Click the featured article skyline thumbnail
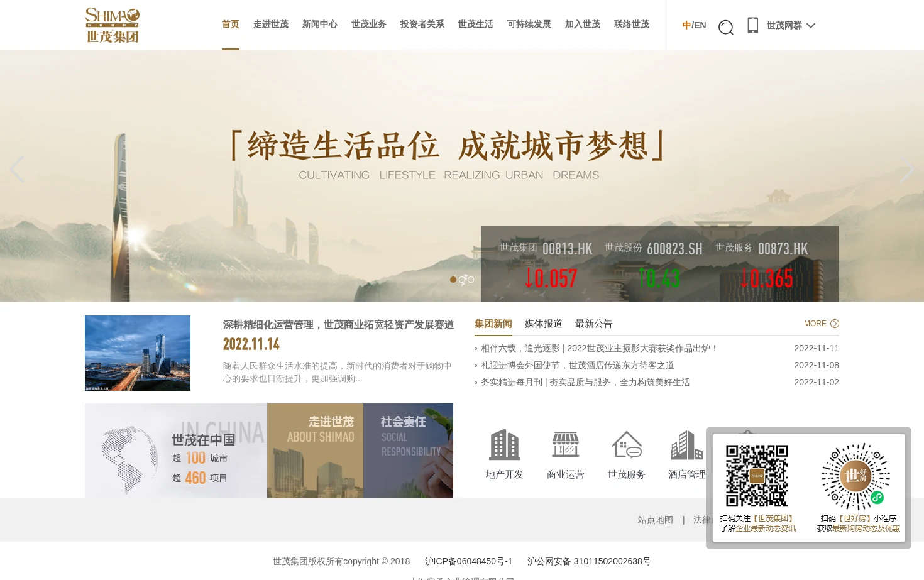 point(138,353)
